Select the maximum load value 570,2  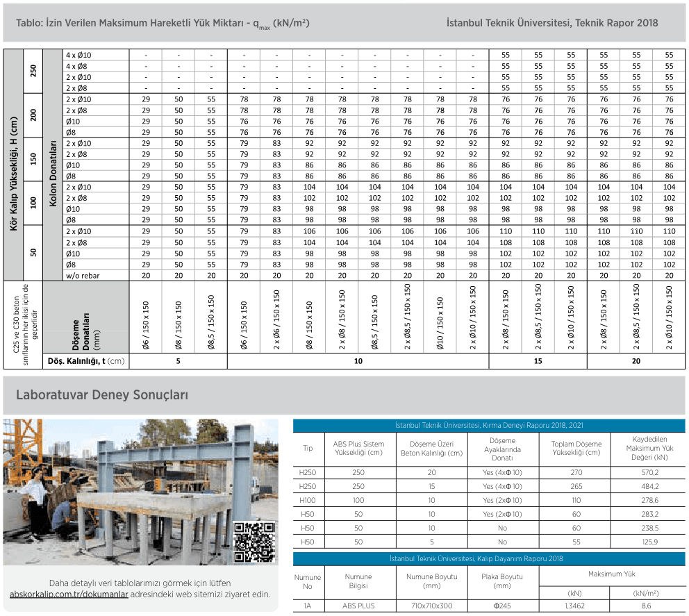tap(650, 472)
